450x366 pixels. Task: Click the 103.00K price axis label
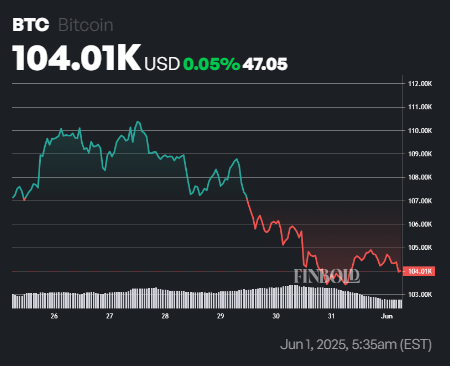pyautogui.click(x=420, y=295)
